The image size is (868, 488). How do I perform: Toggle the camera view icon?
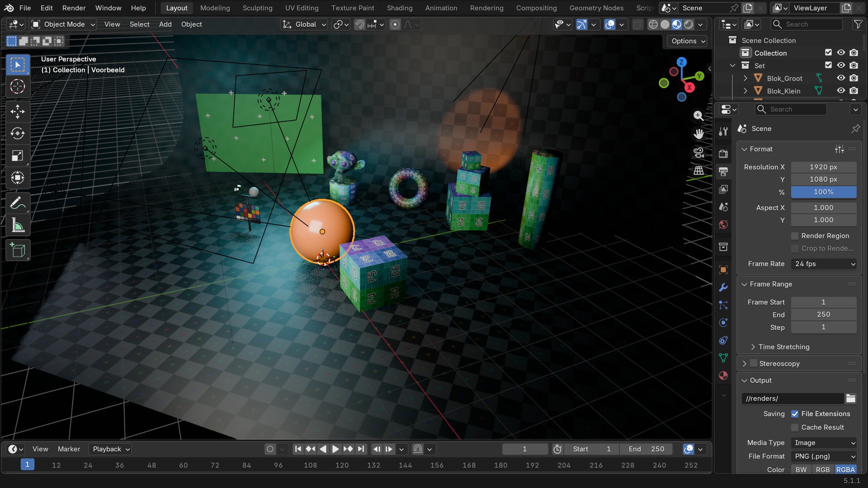click(698, 153)
